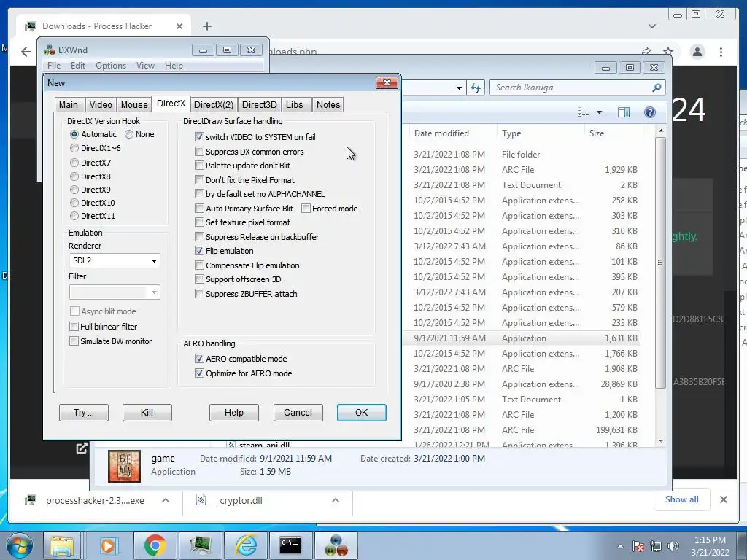Open File Explorer from the taskbar
This screenshot has width=747, height=560.
62,545
